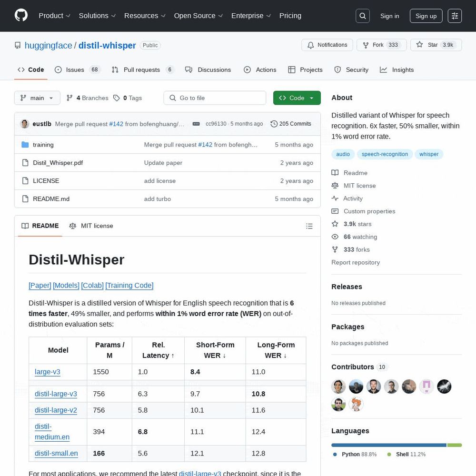Image resolution: width=476 pixels, height=476 pixels.
Task: Expand the main branch dropdown
Action: [x=37, y=98]
